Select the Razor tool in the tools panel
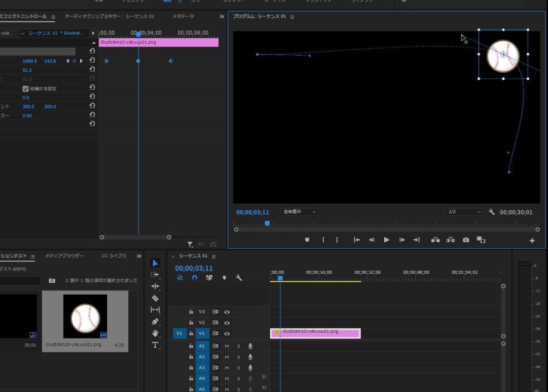The width and height of the screenshot is (548, 392). tap(155, 298)
